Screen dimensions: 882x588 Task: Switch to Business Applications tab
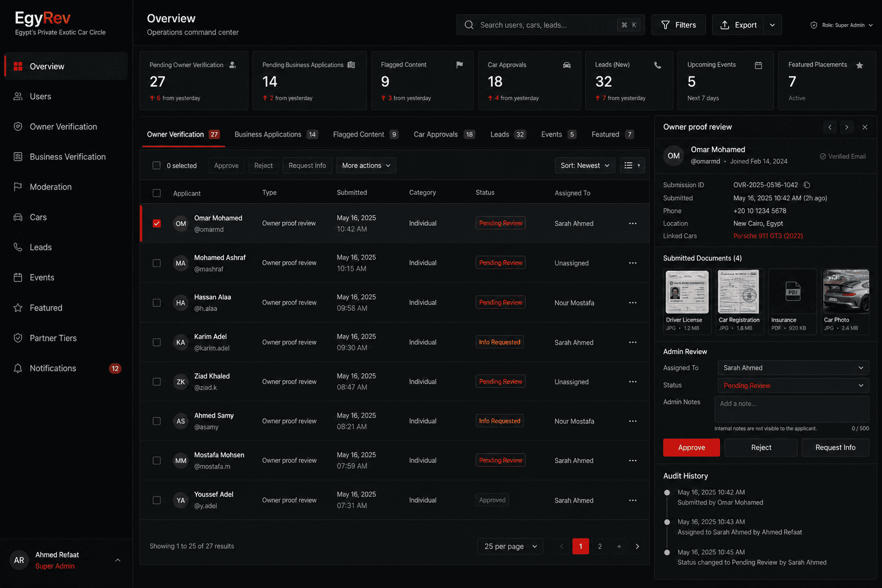[276, 134]
